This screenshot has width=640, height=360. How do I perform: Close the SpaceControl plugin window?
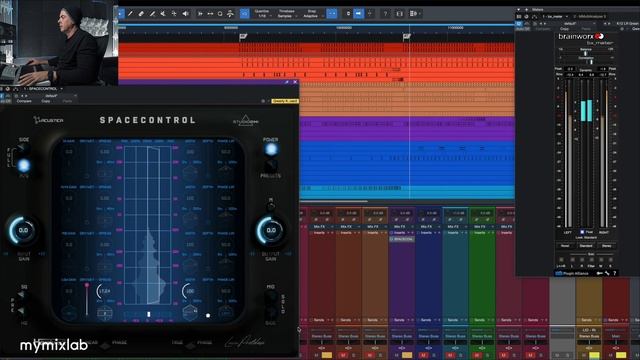click(x=295, y=82)
